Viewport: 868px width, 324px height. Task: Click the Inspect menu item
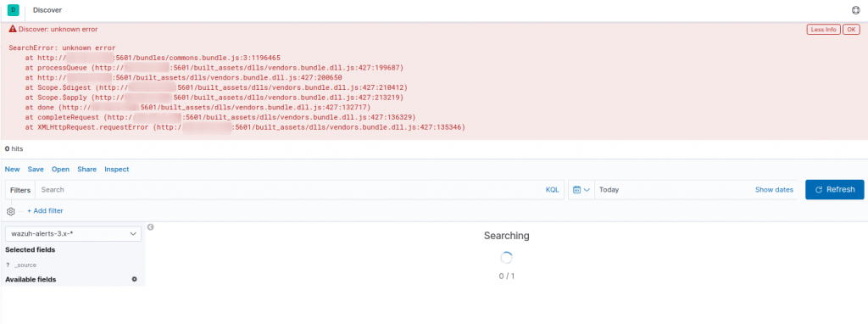click(117, 170)
